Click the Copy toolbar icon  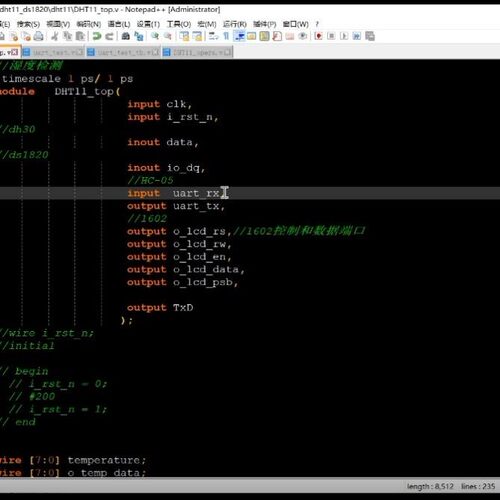[68, 36]
